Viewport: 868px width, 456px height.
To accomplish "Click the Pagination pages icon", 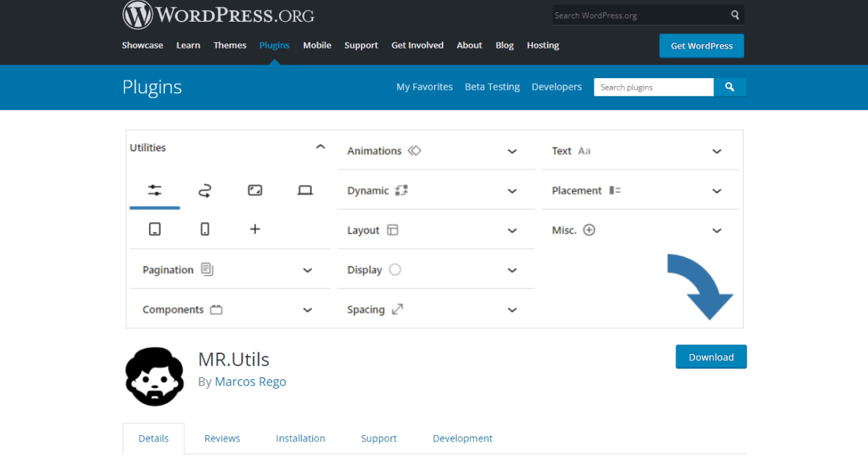I will click(208, 269).
